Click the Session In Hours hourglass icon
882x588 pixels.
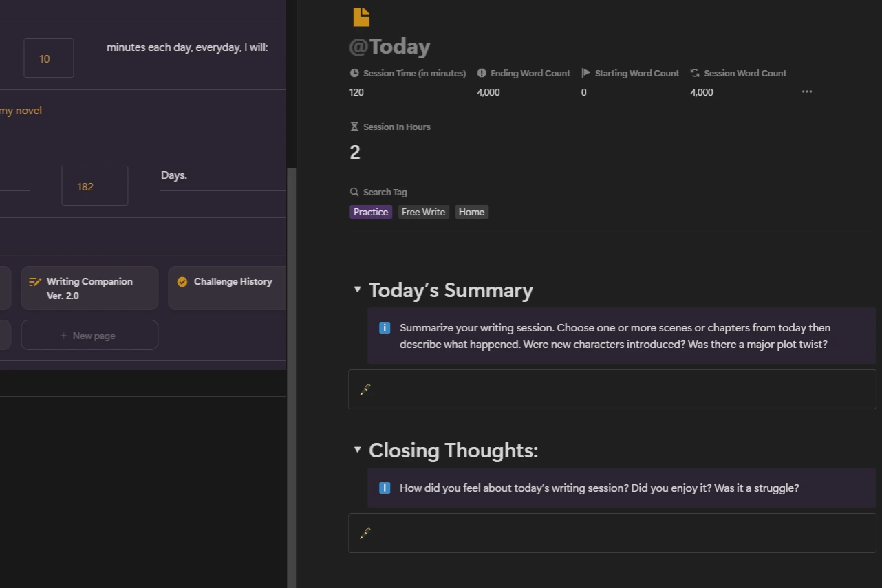(x=354, y=127)
